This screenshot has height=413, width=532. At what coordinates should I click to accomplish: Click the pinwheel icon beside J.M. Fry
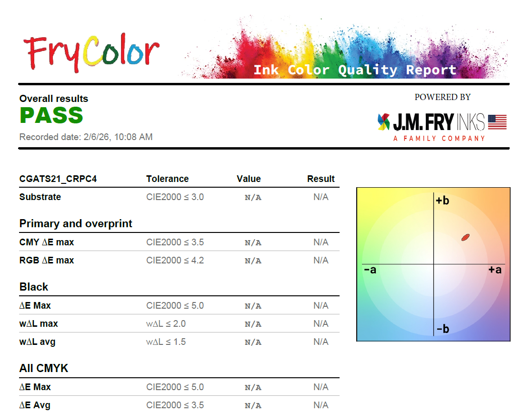coord(384,122)
